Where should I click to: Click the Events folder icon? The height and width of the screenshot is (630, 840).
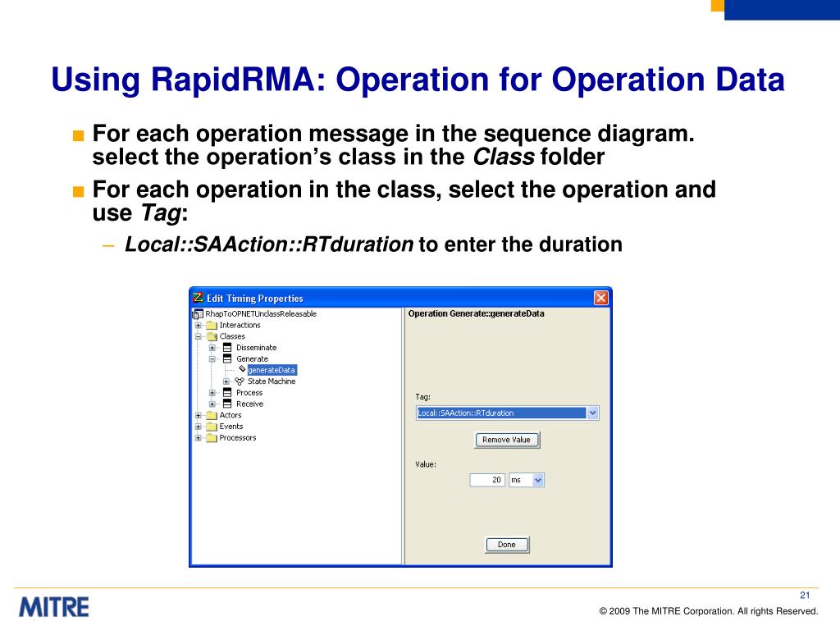tap(212, 427)
